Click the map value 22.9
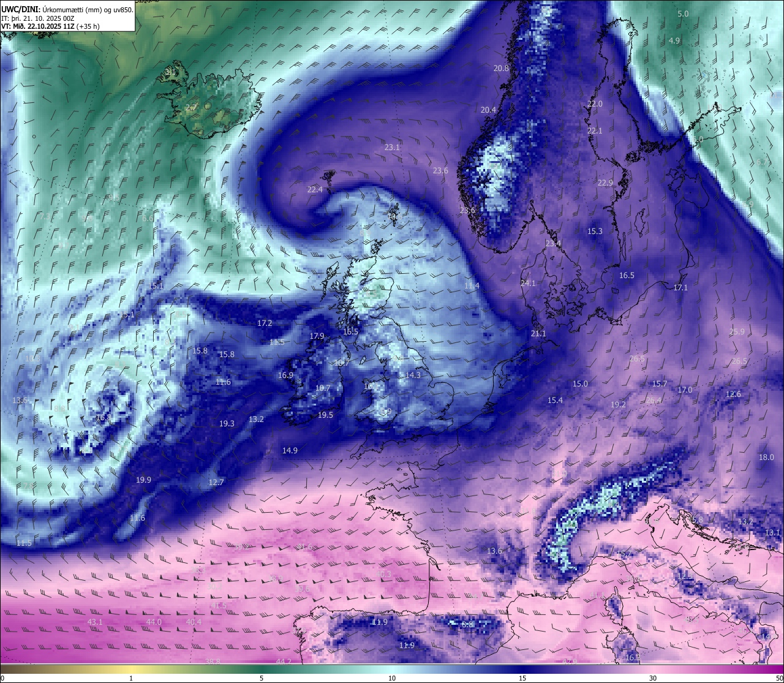This screenshot has width=784, height=683. pyautogui.click(x=605, y=183)
